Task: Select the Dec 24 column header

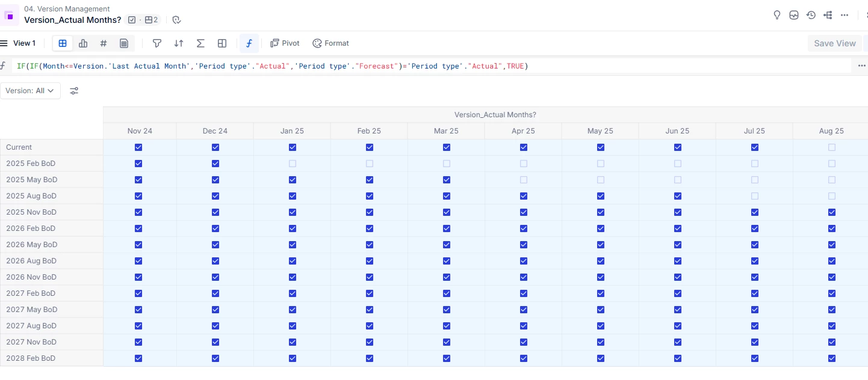Action: point(215,131)
